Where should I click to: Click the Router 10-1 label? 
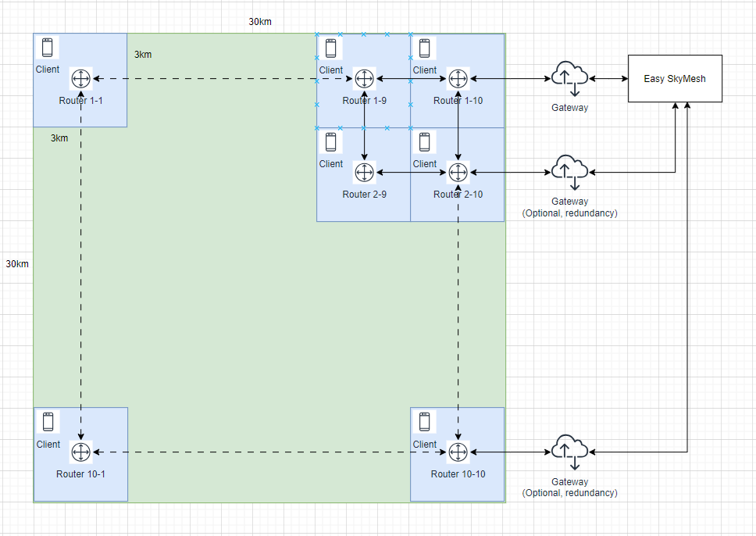[x=80, y=474]
